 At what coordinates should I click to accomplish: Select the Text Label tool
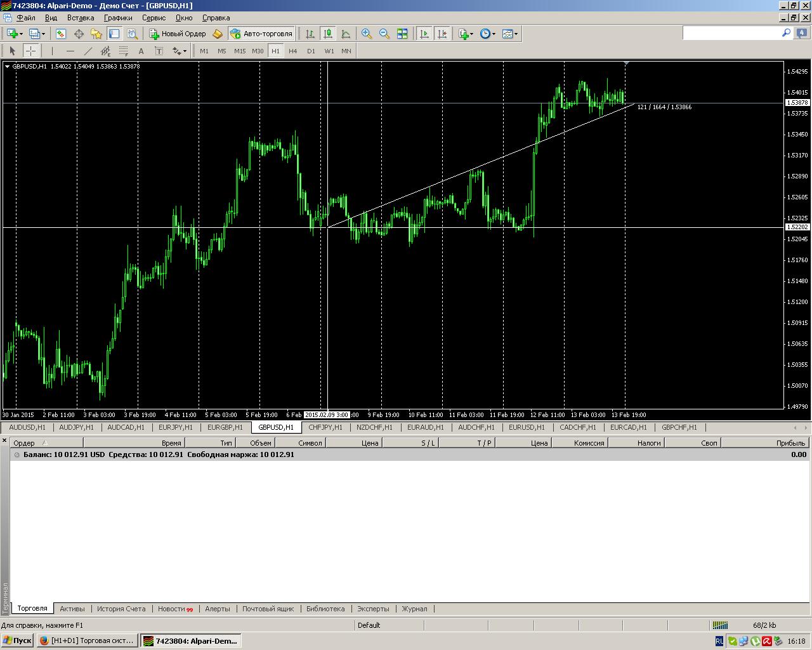tap(159, 51)
